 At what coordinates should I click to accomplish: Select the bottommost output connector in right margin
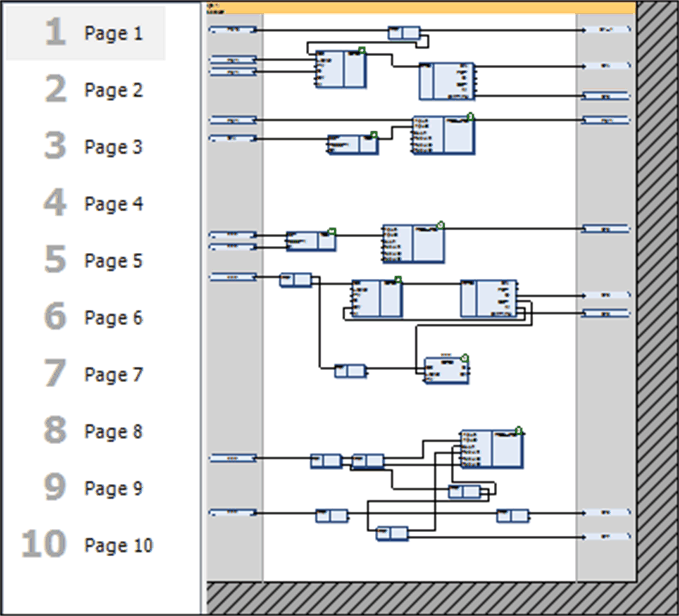click(606, 536)
